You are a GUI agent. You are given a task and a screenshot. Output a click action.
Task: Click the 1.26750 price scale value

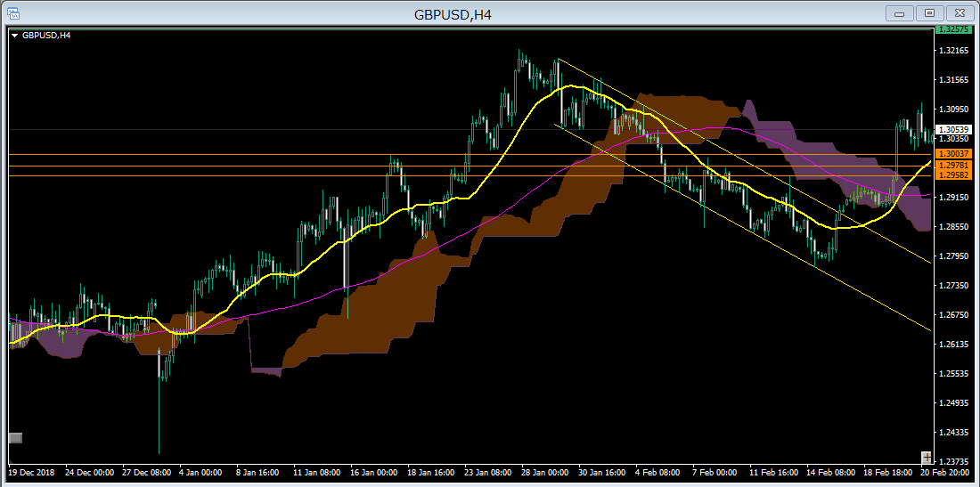click(952, 314)
